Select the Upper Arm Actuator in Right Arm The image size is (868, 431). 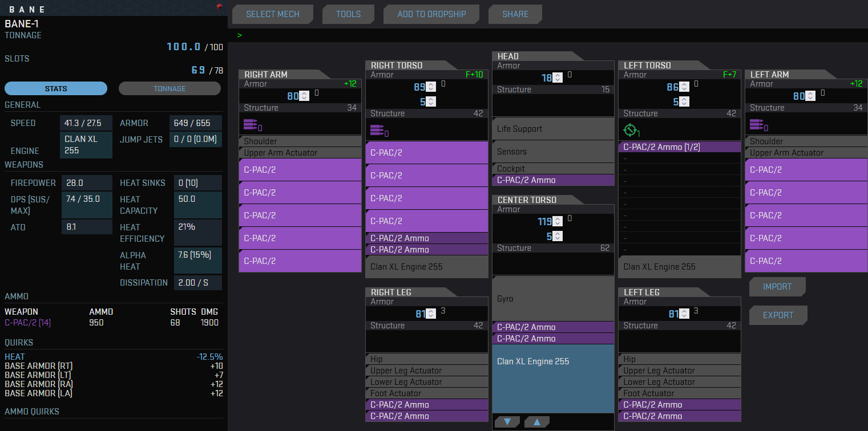point(300,153)
